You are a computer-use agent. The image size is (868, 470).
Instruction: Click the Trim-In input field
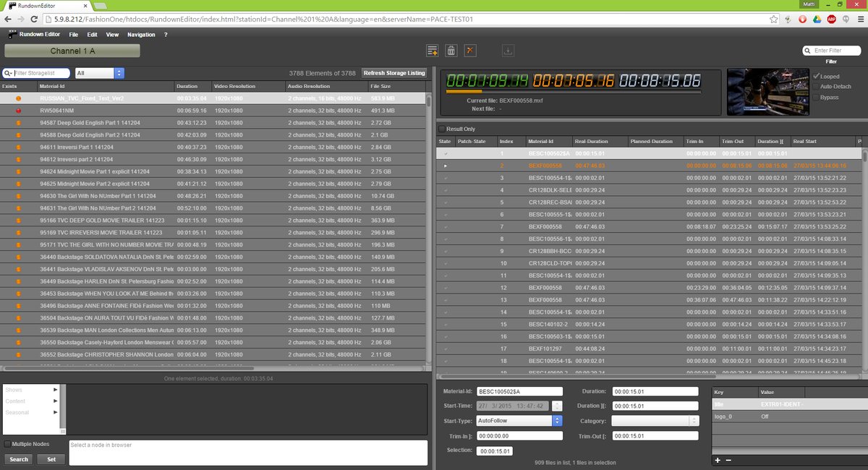point(519,436)
